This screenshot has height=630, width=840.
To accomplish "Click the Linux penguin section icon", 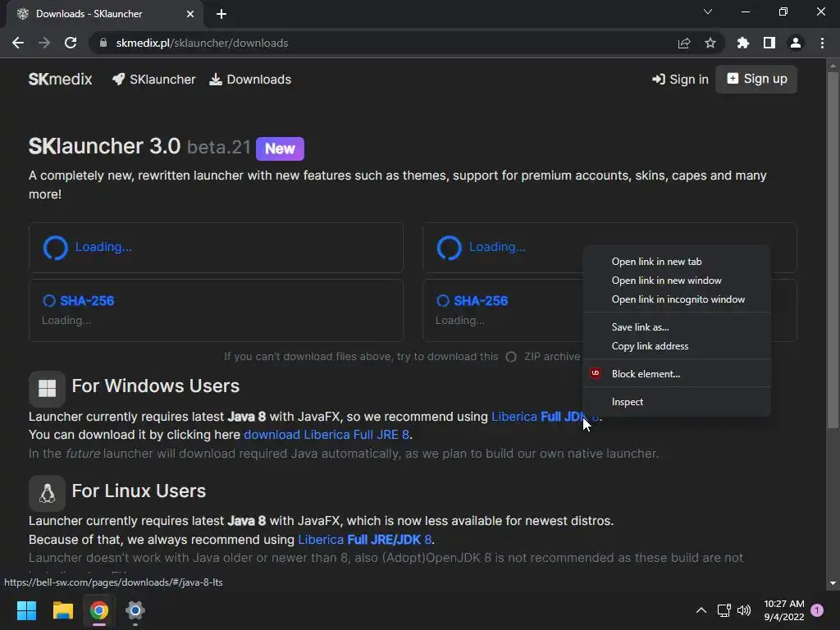I will click(x=47, y=493).
